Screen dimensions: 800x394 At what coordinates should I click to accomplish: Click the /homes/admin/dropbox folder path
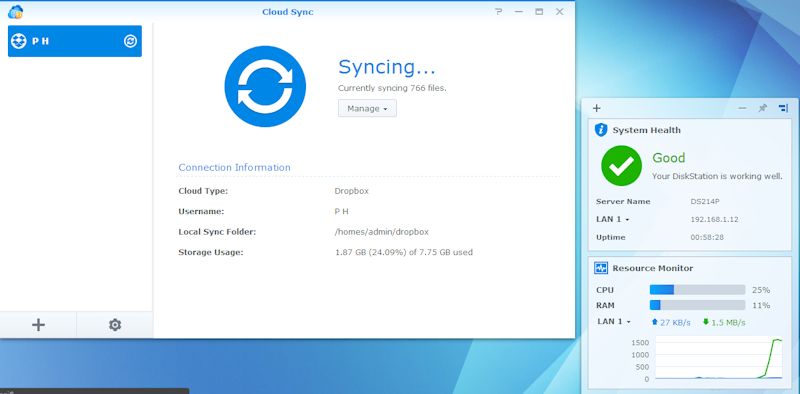tap(382, 232)
